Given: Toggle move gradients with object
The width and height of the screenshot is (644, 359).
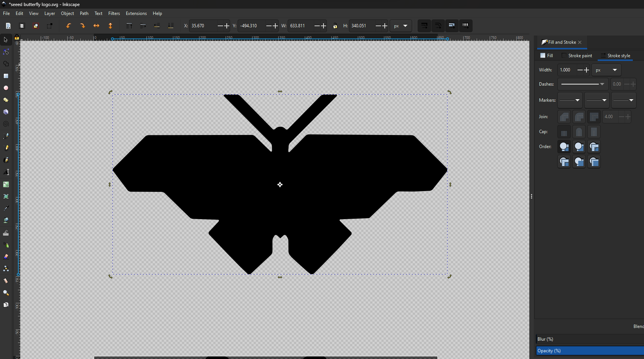Looking at the screenshot, I should [x=452, y=26].
